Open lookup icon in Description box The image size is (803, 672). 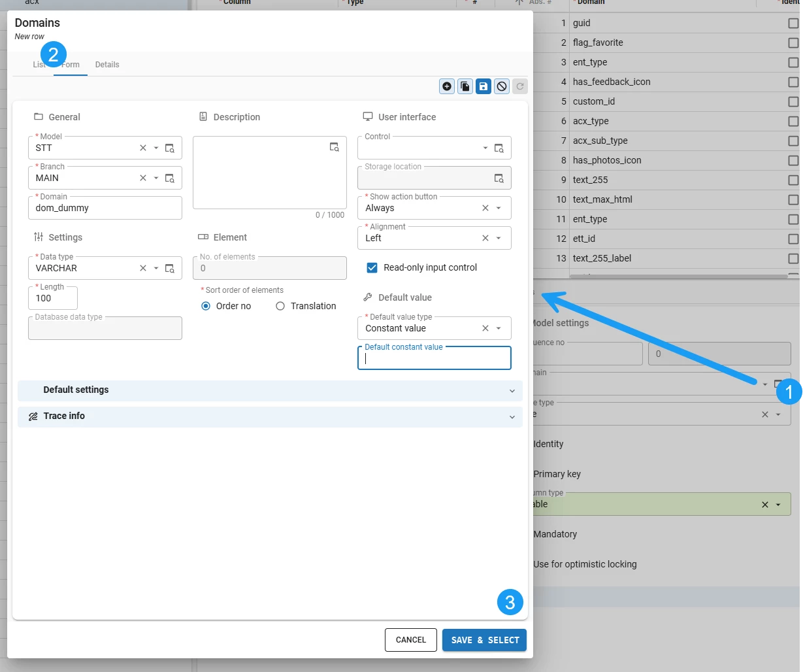coord(335,147)
